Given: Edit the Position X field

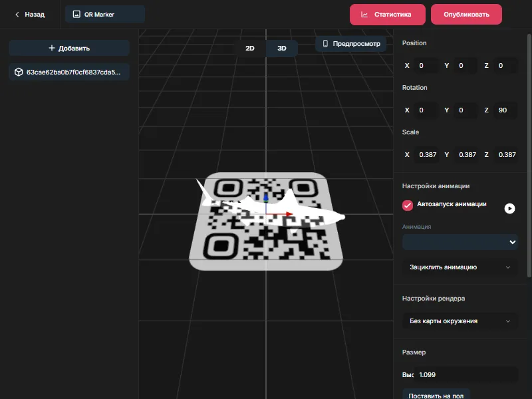Looking at the screenshot, I should tap(426, 66).
